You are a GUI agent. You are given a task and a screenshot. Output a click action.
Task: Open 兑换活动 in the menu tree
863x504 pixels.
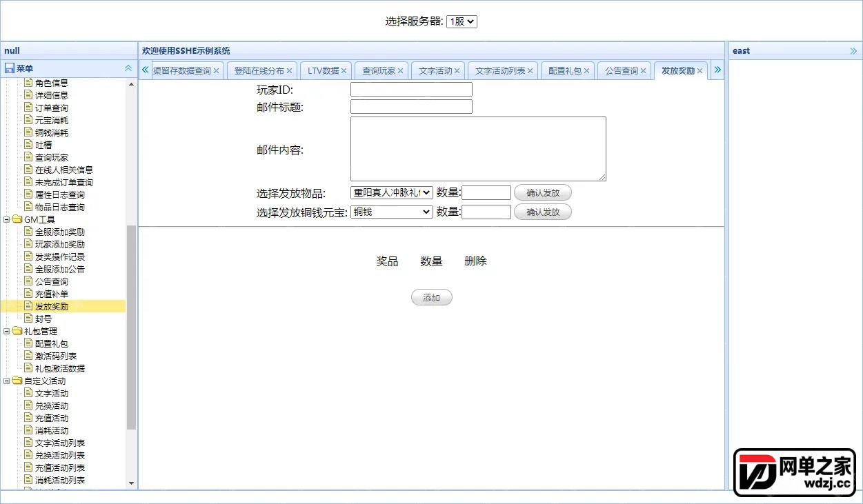52,405
